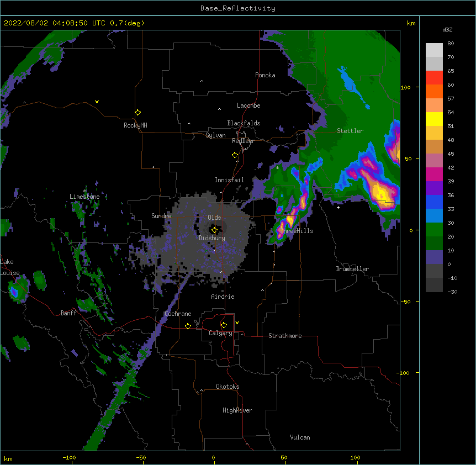Click the Olds town label
The height and width of the screenshot is (465, 476).
(214, 218)
